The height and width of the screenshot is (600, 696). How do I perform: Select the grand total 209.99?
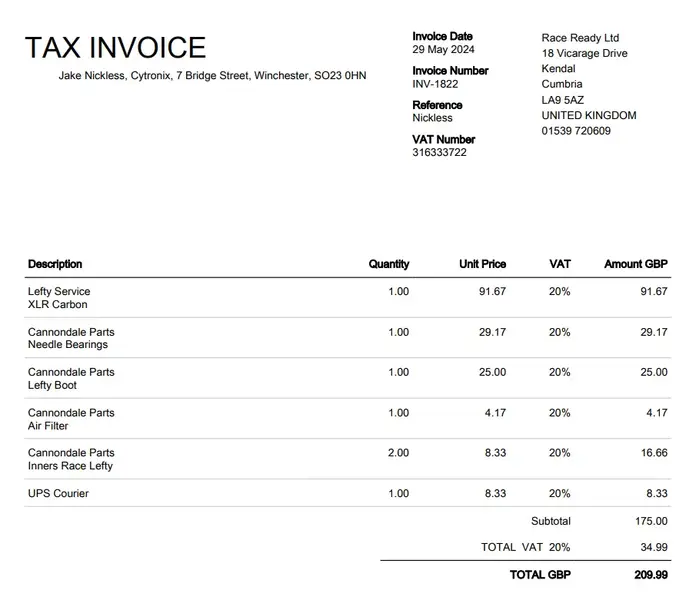(x=651, y=575)
